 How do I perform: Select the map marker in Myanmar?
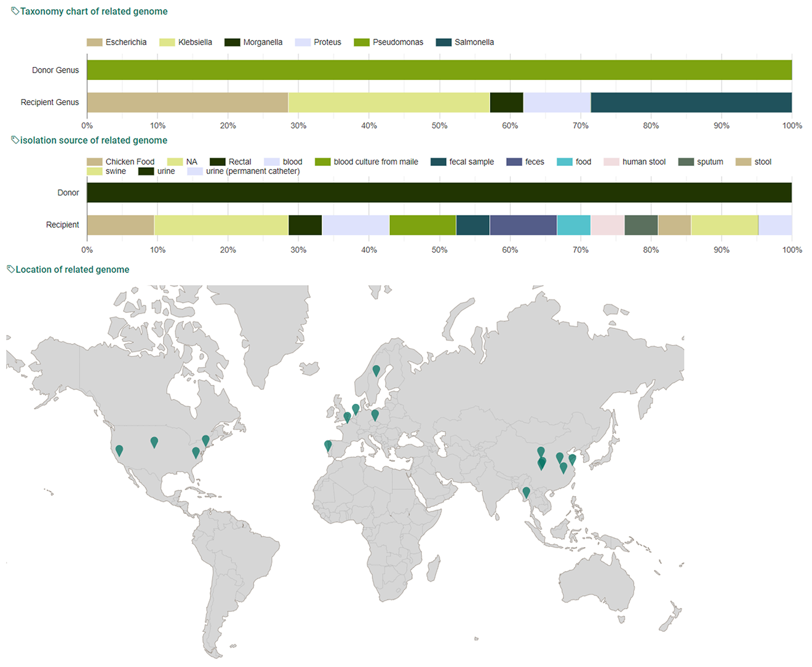[x=526, y=492]
